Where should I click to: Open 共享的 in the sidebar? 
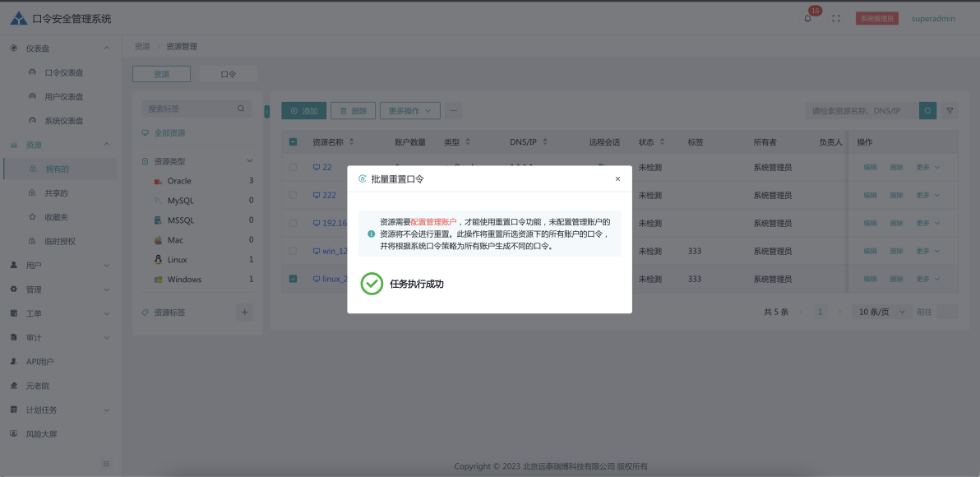point(56,193)
